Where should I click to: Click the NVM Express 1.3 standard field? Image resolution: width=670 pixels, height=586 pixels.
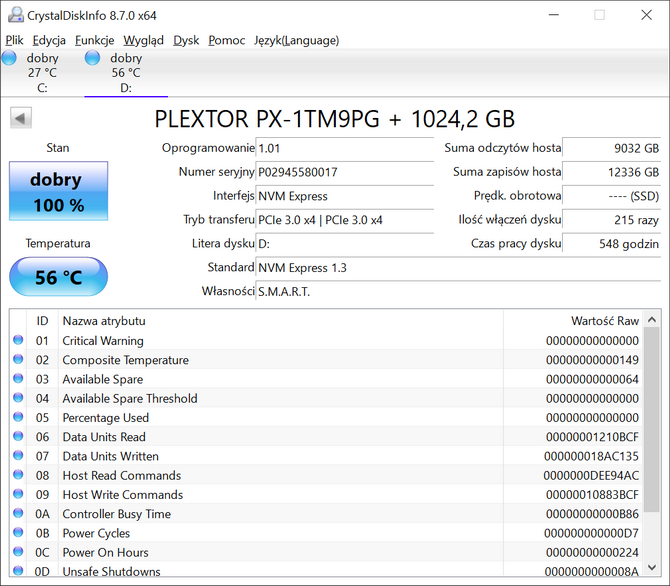[458, 268]
